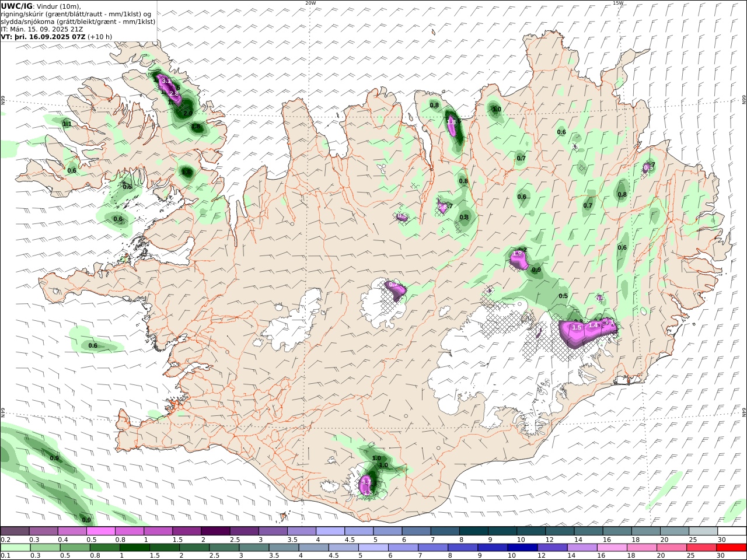Pick the 12 violet rain-legend swatch

pos(551,547)
